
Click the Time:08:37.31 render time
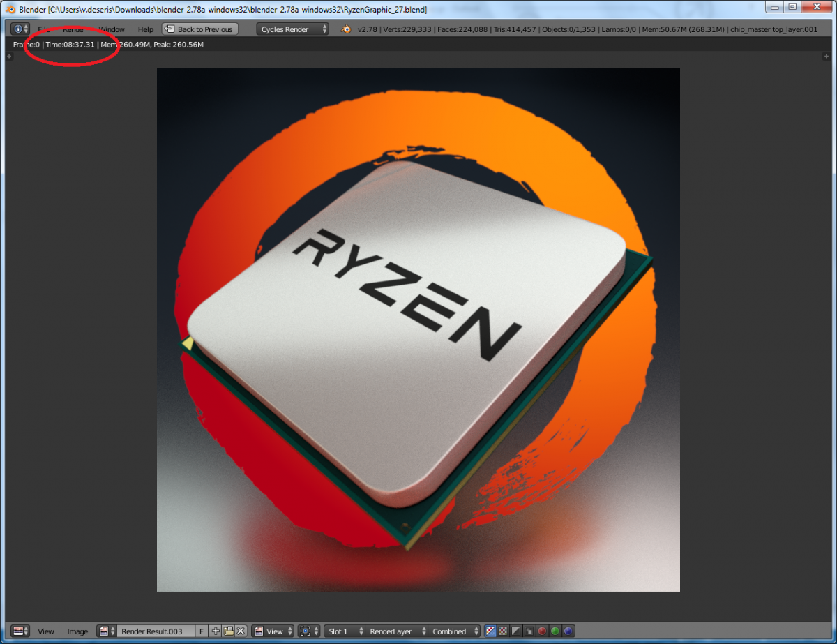click(x=70, y=45)
